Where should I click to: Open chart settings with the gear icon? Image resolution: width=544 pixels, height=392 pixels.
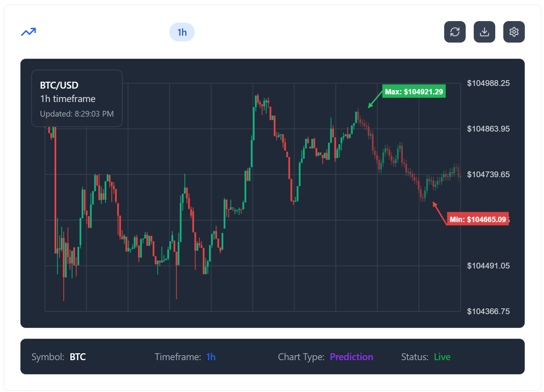point(514,32)
